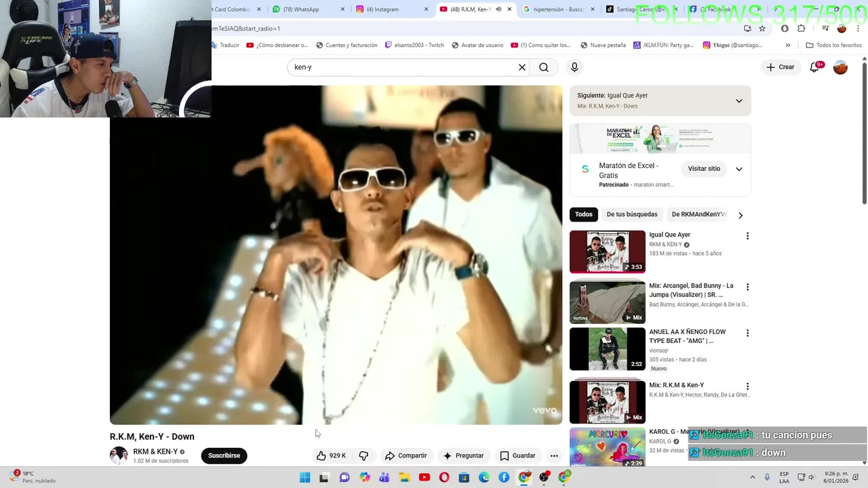This screenshot has height=488, width=868.
Task: Bookmark this page star icon
Action: click(762, 28)
